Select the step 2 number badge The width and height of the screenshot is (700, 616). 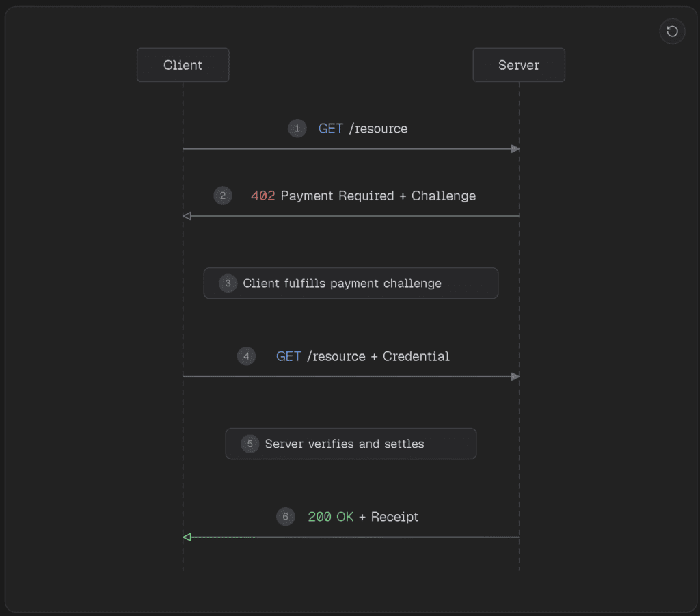coord(223,196)
